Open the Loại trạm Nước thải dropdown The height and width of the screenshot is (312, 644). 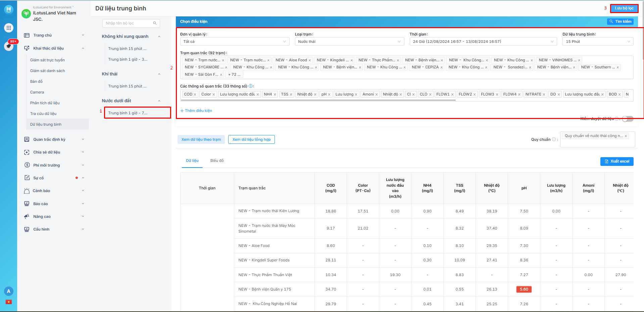[349, 42]
